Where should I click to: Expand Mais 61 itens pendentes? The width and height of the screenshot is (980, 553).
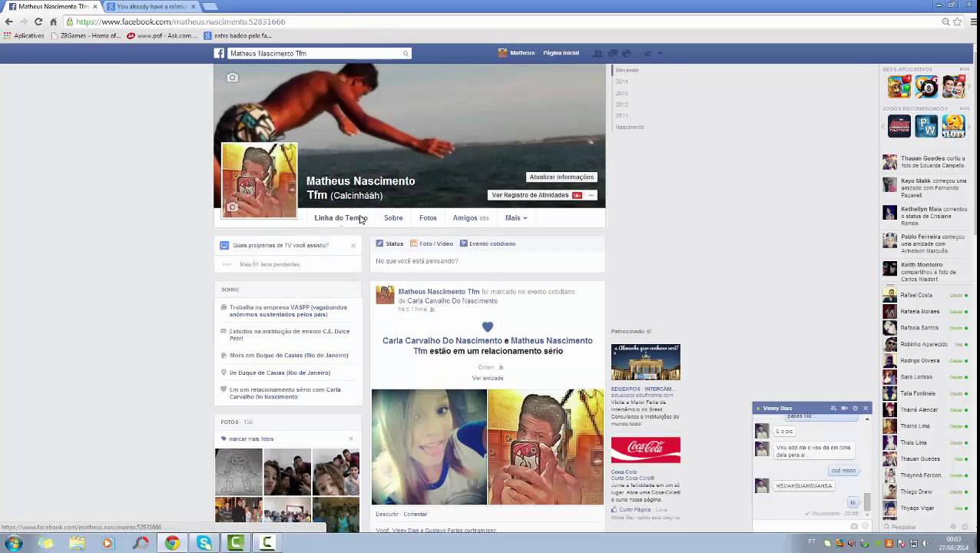(x=270, y=264)
